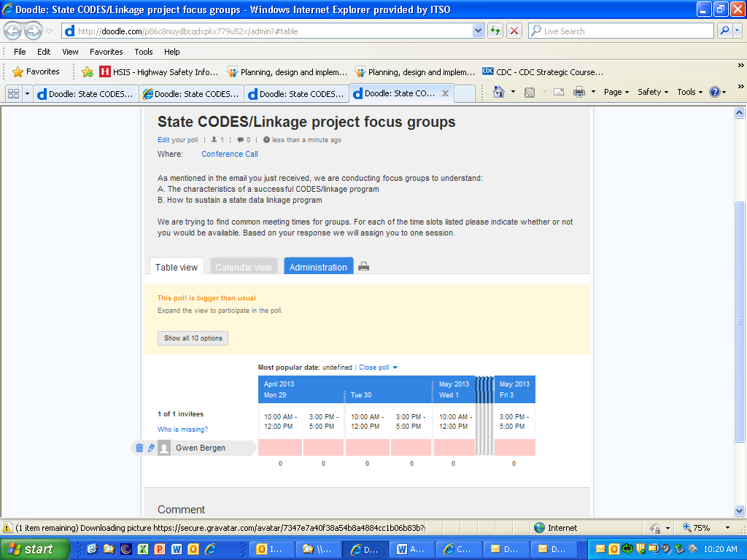Edit Gwen Bergen's entry with the pencil icon
Image resolution: width=747 pixels, height=560 pixels.
tap(151, 448)
